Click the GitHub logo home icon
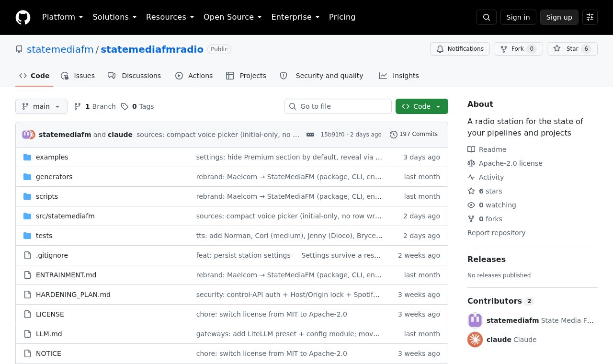This screenshot has height=364, width=613. pos(23,17)
